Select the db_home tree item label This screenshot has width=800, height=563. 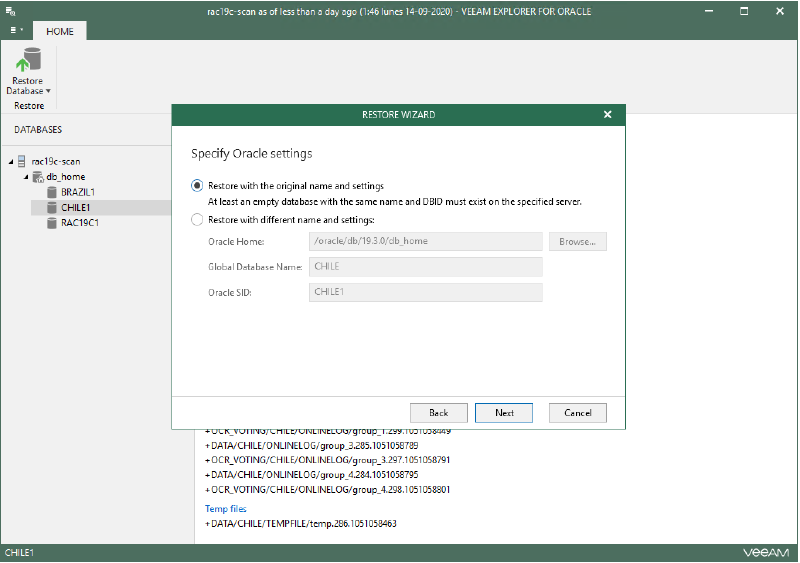coord(65,177)
